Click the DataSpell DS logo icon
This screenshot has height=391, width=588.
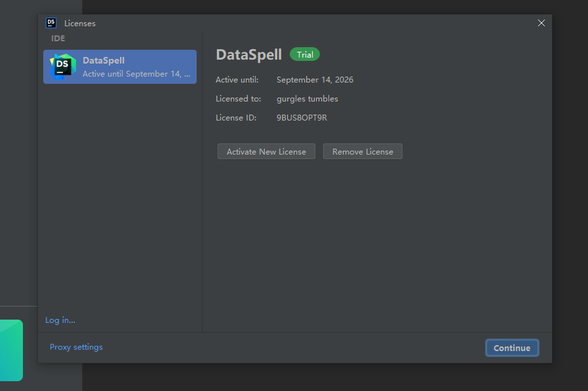coord(63,67)
